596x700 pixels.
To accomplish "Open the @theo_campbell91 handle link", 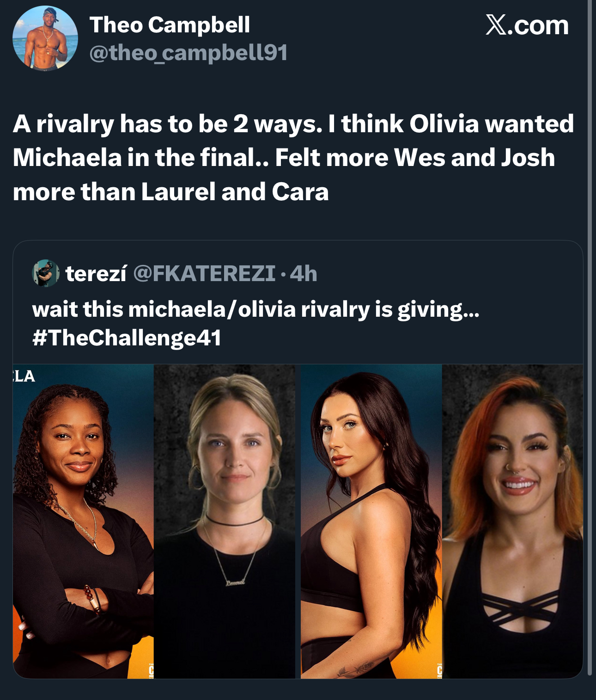I will pyautogui.click(x=188, y=53).
